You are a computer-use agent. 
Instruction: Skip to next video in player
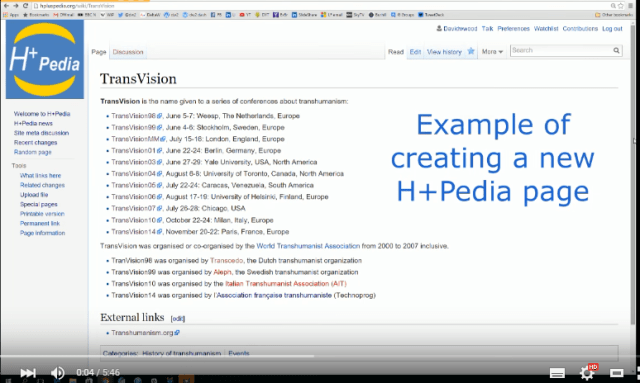(x=28, y=372)
